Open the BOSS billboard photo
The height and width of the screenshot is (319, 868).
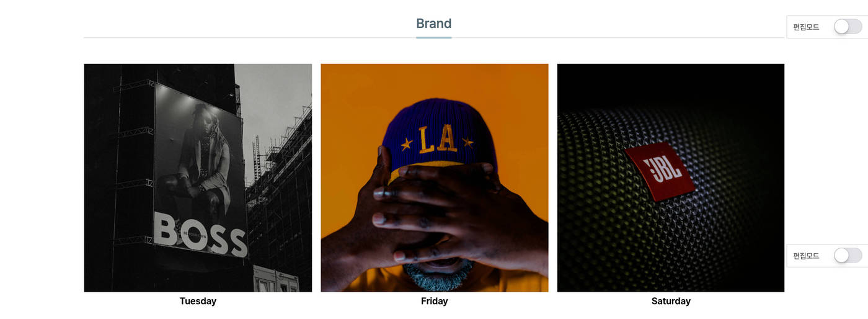[198, 177]
